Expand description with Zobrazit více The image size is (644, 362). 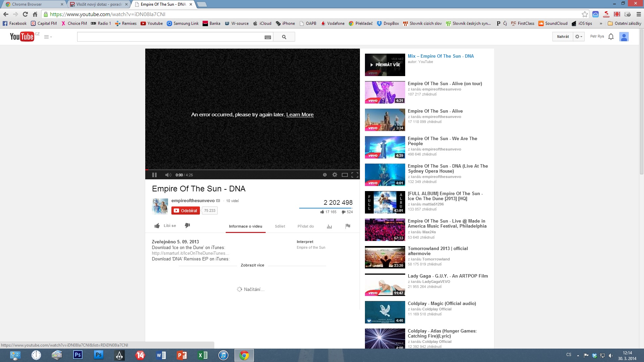coord(252,265)
